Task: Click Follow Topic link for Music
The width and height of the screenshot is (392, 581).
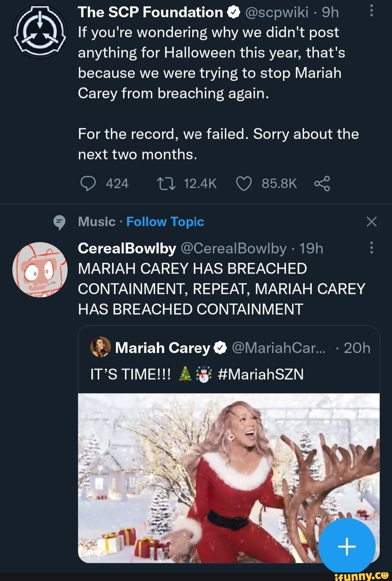Action: point(165,222)
